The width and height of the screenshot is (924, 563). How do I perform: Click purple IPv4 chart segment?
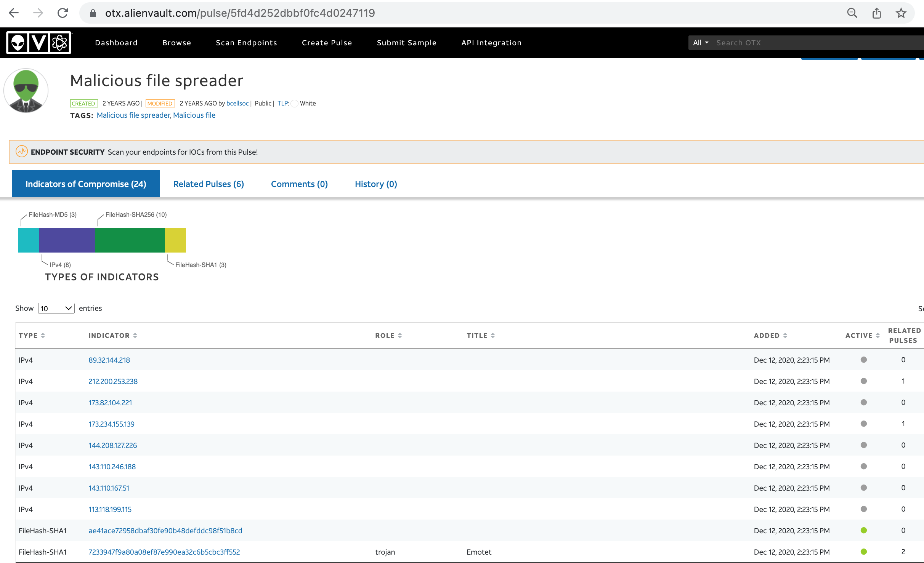pyautogui.click(x=67, y=240)
